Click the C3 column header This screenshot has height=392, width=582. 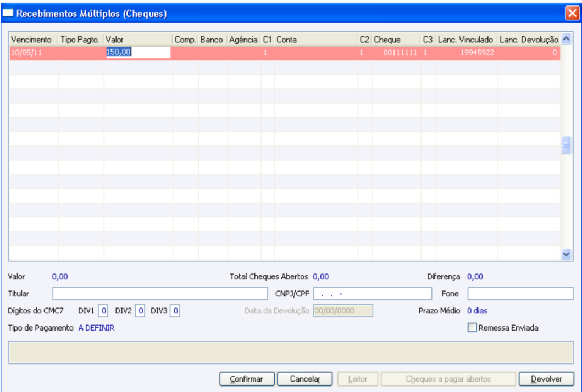click(428, 40)
